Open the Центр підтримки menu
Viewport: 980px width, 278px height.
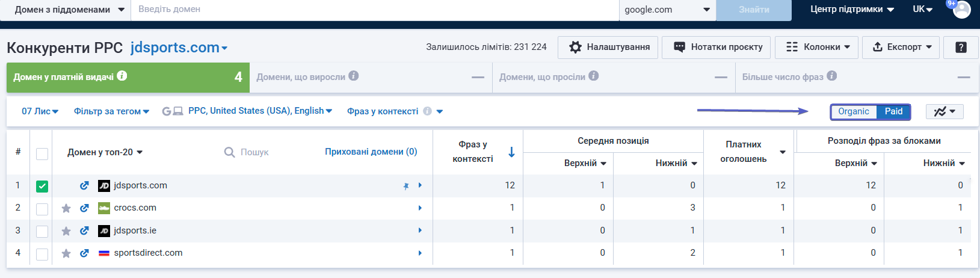(852, 9)
